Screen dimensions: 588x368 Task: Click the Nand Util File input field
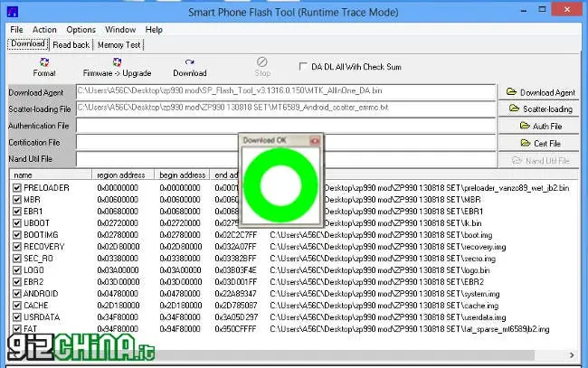(x=286, y=159)
